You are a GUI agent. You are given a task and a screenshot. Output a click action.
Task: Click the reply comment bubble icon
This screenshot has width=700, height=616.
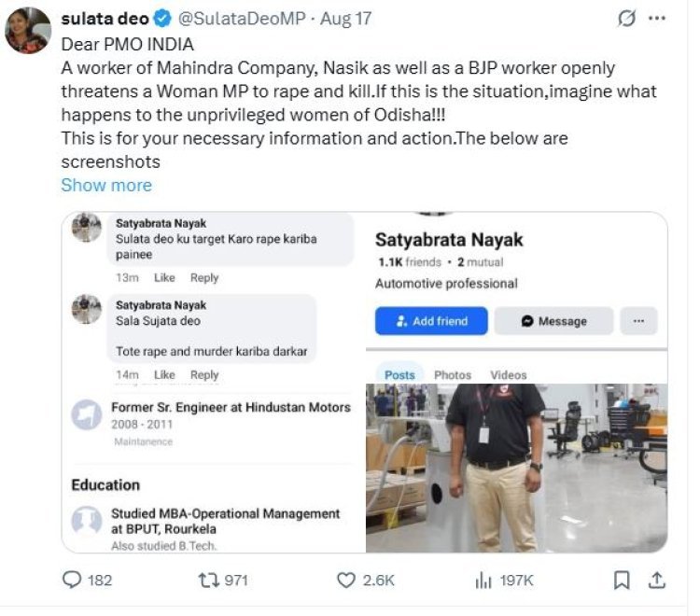point(73,580)
